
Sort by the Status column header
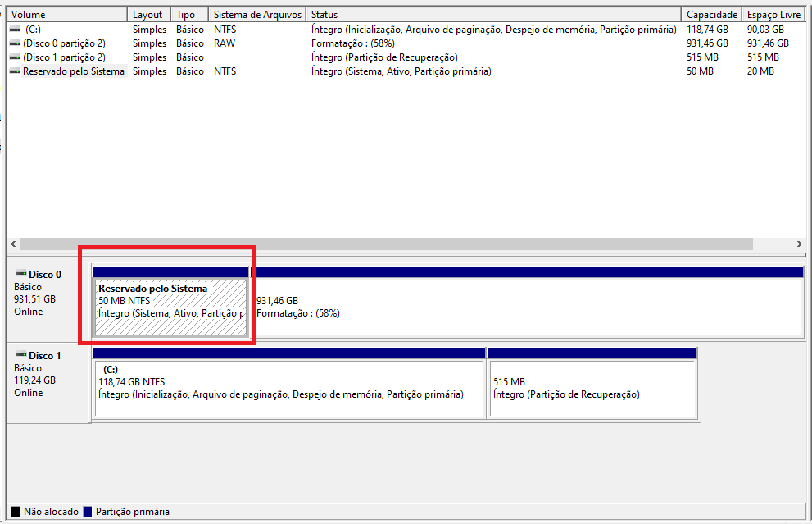pos(493,15)
